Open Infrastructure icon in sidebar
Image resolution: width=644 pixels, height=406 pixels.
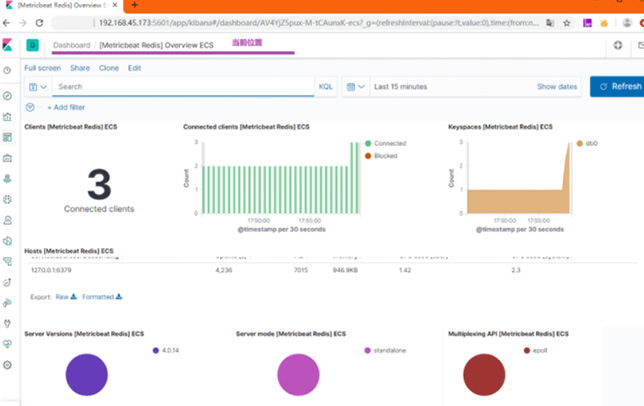point(7,220)
